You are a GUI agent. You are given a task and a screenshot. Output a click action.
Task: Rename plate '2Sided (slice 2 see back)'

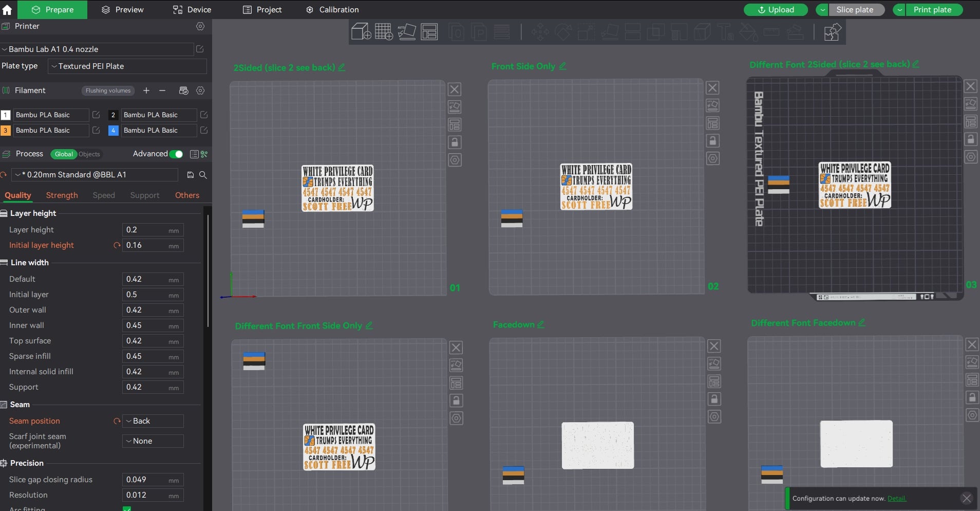click(x=342, y=67)
